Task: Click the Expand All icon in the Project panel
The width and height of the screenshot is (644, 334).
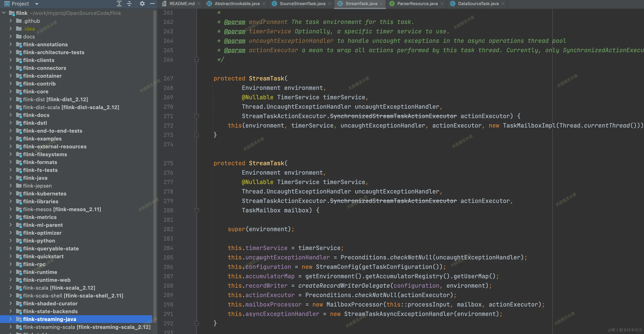Action: (x=119, y=3)
